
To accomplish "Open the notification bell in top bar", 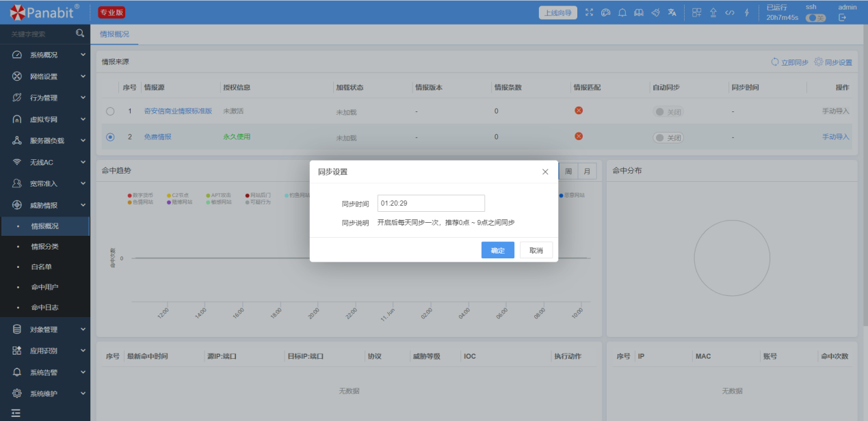I will click(x=622, y=12).
